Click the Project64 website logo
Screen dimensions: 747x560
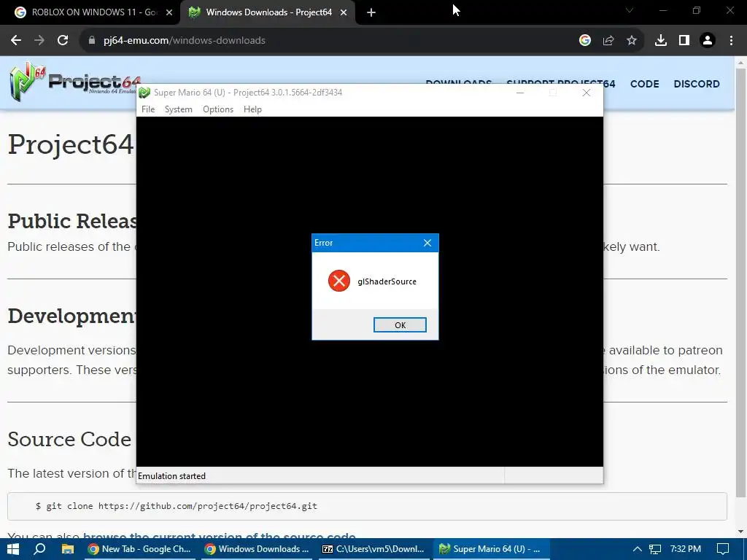[75, 82]
